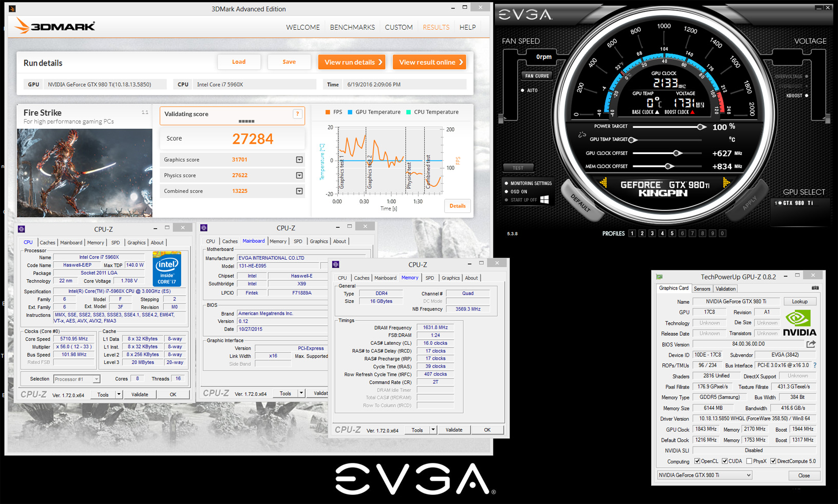Click the Save button in Run details
This screenshot has height=504, width=838.
[289, 62]
